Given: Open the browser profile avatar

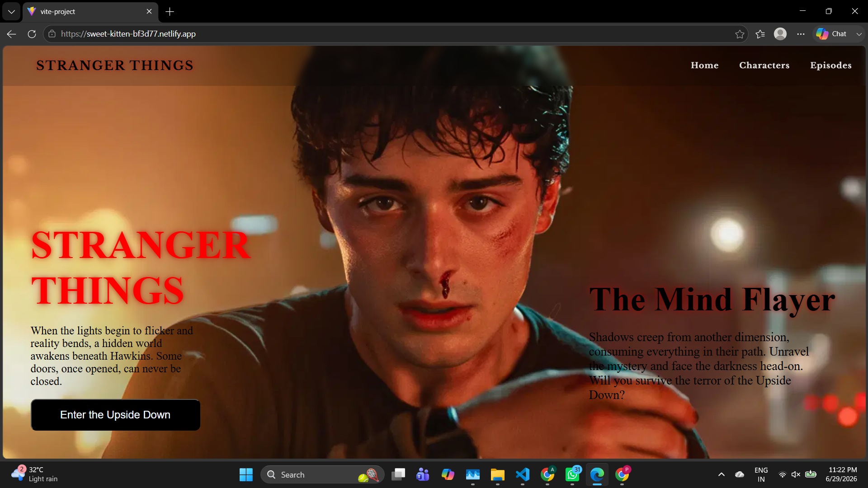Looking at the screenshot, I should [x=780, y=34].
